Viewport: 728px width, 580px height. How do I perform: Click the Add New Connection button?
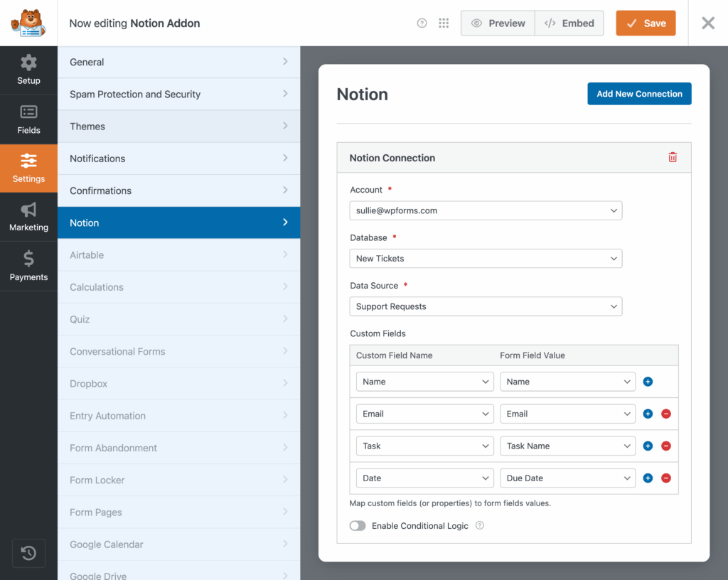tap(639, 94)
